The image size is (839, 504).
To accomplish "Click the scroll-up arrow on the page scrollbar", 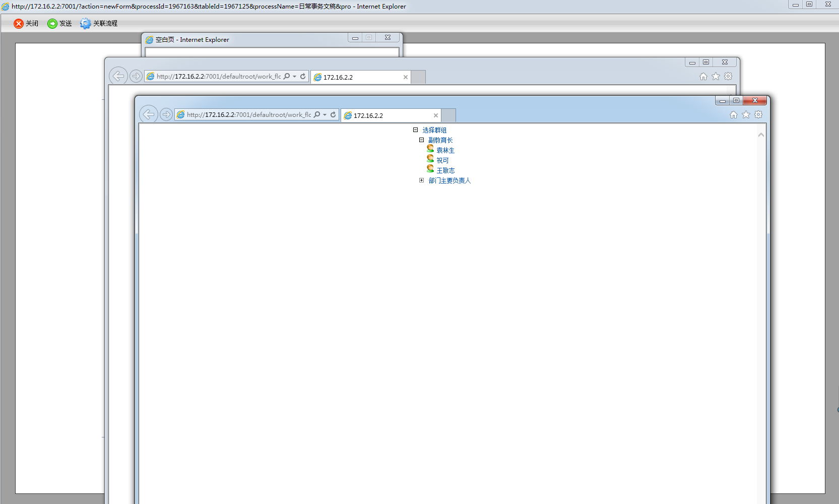I will pyautogui.click(x=761, y=135).
